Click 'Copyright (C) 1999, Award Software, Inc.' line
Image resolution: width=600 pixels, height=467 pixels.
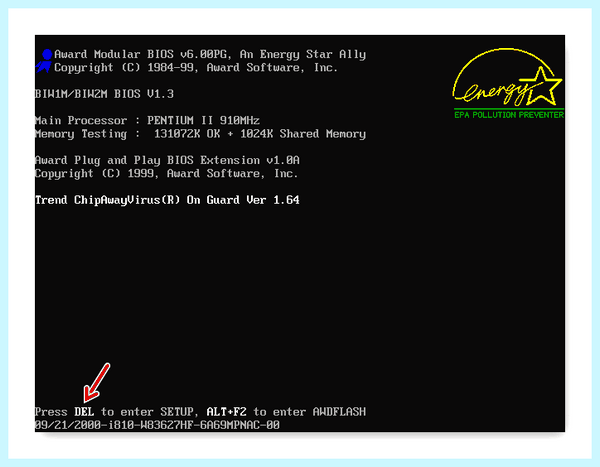coord(166,174)
